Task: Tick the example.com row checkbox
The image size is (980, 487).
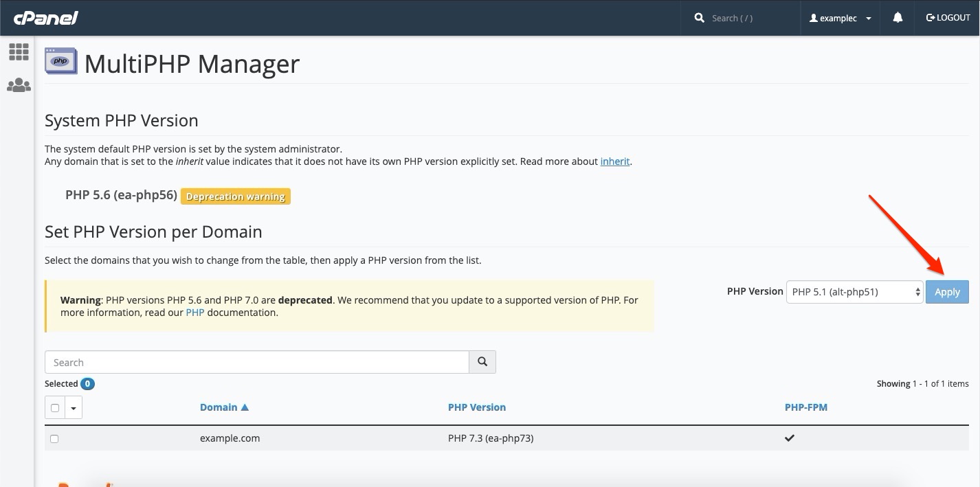Action: [54, 438]
